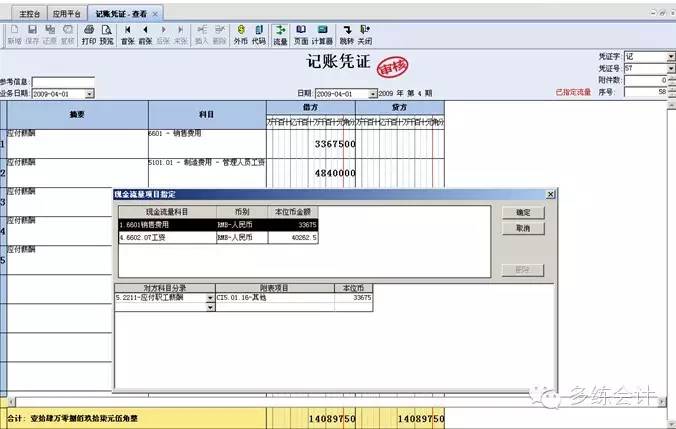Confirm the dialog with 确定 button
The height and width of the screenshot is (429, 676).
523,213
